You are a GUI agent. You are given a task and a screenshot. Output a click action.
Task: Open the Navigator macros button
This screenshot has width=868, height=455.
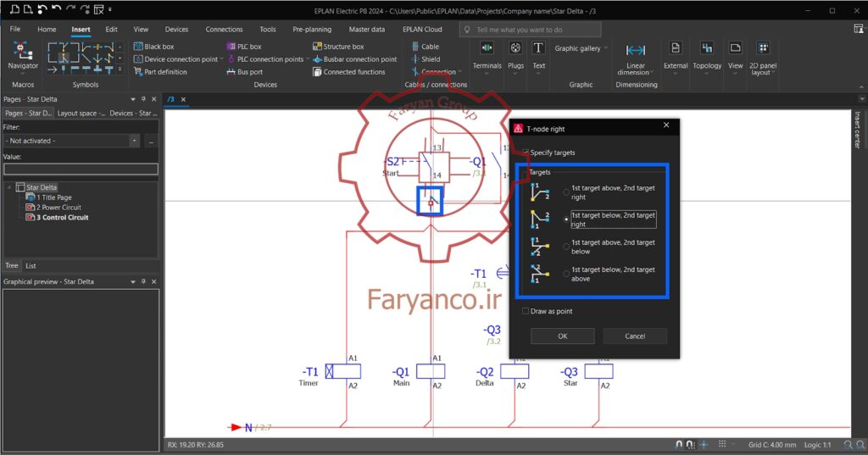[x=23, y=56]
